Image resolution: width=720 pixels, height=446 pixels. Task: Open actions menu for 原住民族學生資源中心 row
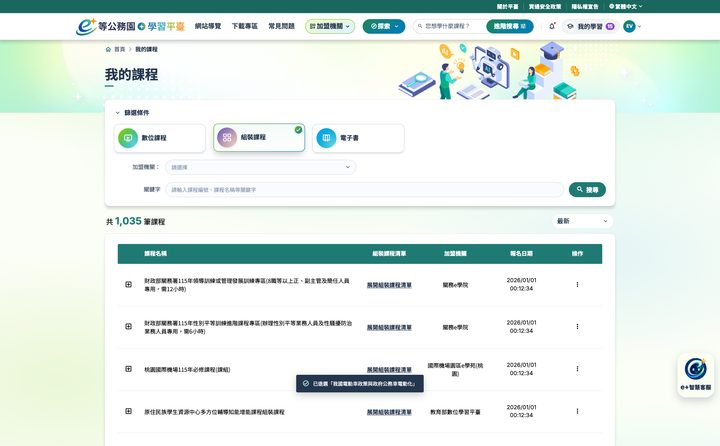(x=577, y=411)
